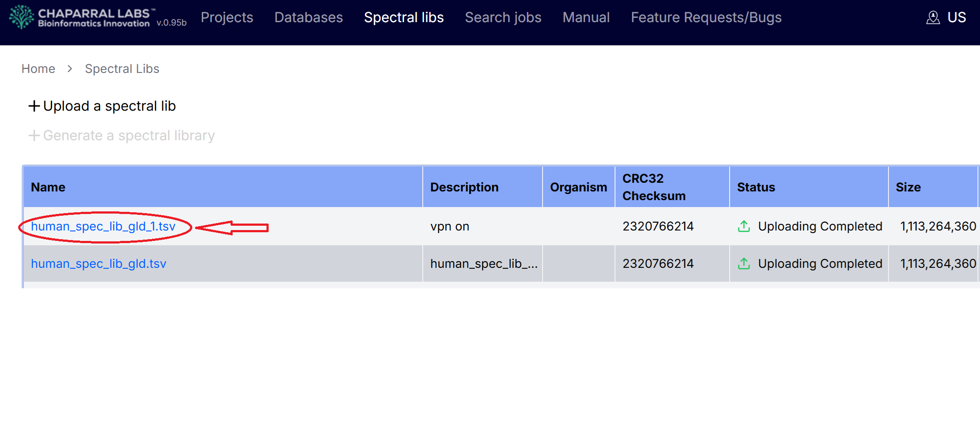Click the plus icon for Upload a spectral lib

[x=34, y=106]
